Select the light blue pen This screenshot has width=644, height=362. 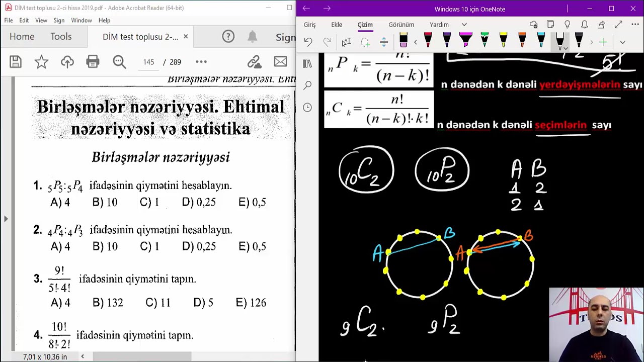click(x=541, y=41)
